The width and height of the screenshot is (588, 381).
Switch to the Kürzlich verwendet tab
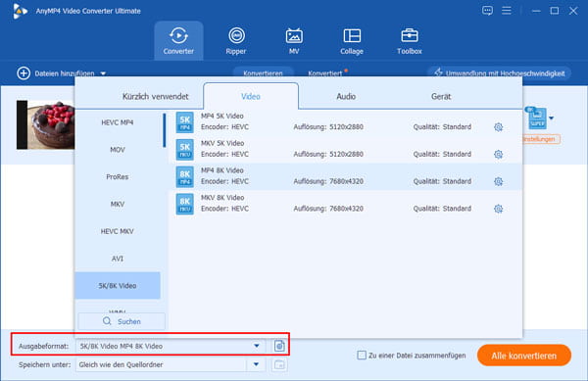[x=155, y=96]
